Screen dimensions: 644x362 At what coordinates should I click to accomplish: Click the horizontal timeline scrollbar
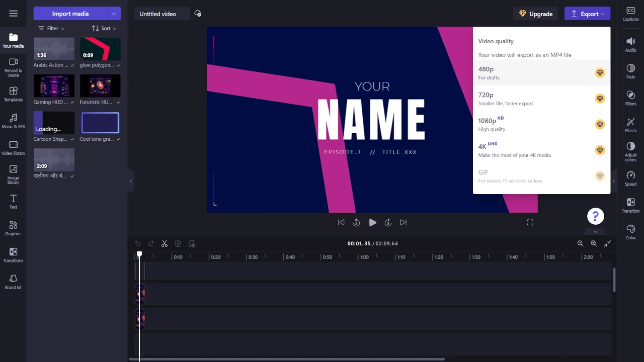click(x=287, y=359)
